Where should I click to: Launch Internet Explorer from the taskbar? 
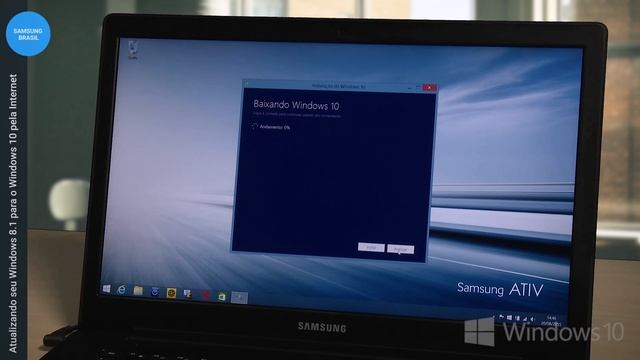[x=122, y=290]
